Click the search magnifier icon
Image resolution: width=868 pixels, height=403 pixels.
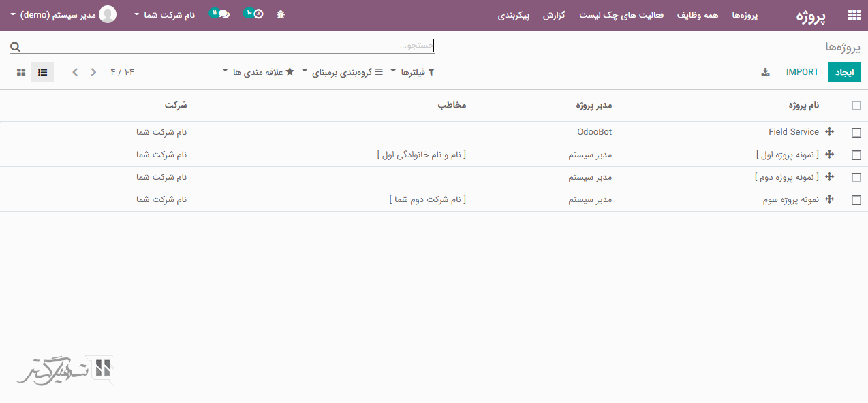(15, 46)
